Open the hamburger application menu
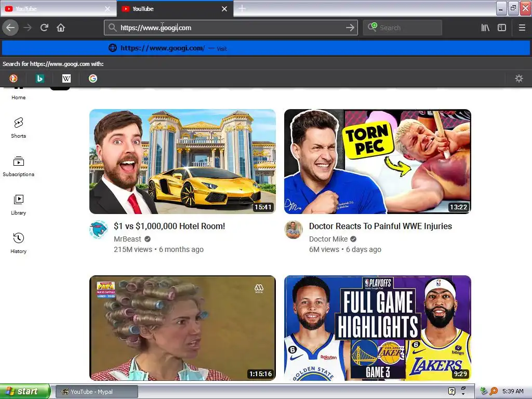This screenshot has height=399, width=532. [x=522, y=28]
